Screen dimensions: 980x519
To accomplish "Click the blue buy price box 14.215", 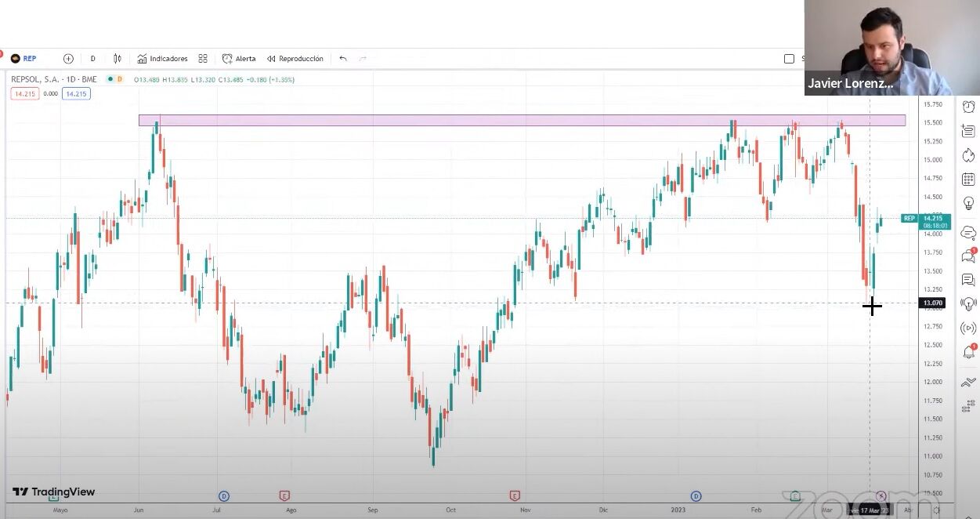I will [x=76, y=94].
